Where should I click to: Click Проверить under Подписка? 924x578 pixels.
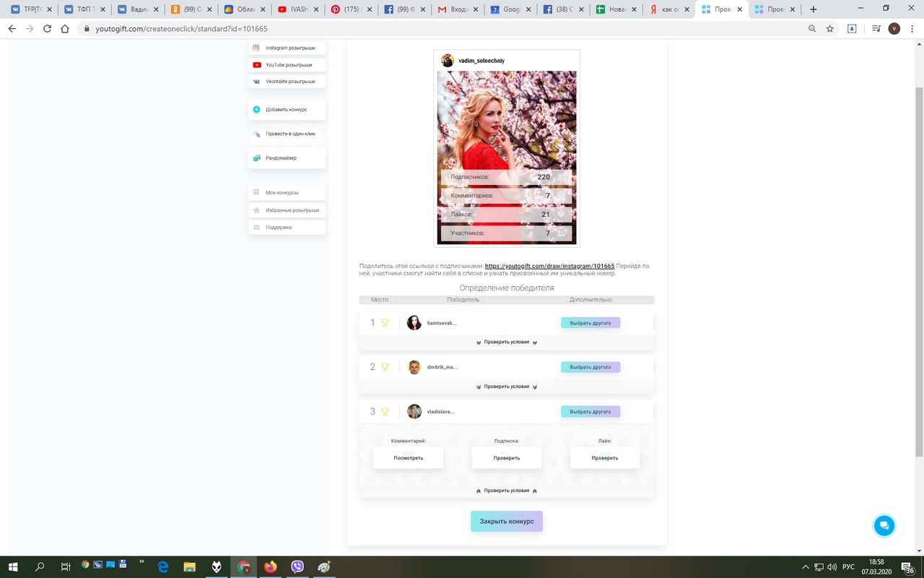point(507,458)
